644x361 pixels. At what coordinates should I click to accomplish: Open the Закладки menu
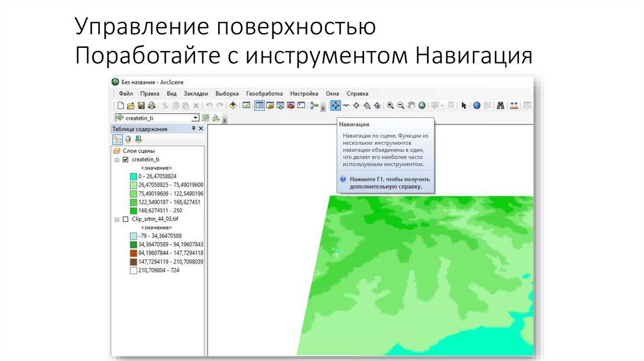pos(196,93)
